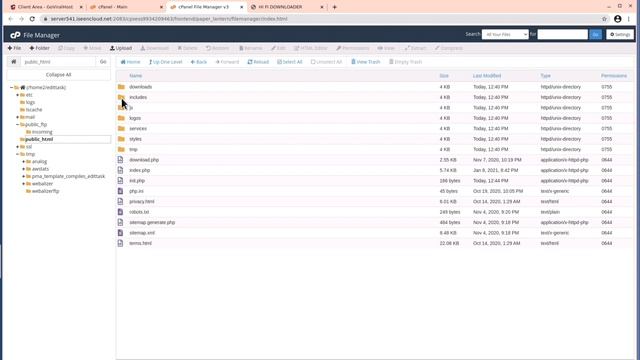The width and height of the screenshot is (640, 360).
Task: Click the path input showing public_html
Action: pyautogui.click(x=58, y=62)
